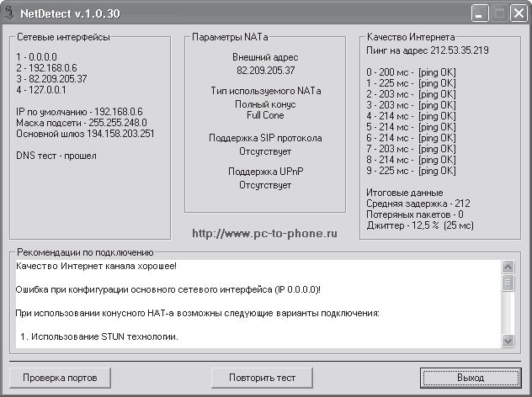532x397 pixels.
Task: Click external address value 82.209.205.37 in NAT panel
Action: [x=266, y=71]
